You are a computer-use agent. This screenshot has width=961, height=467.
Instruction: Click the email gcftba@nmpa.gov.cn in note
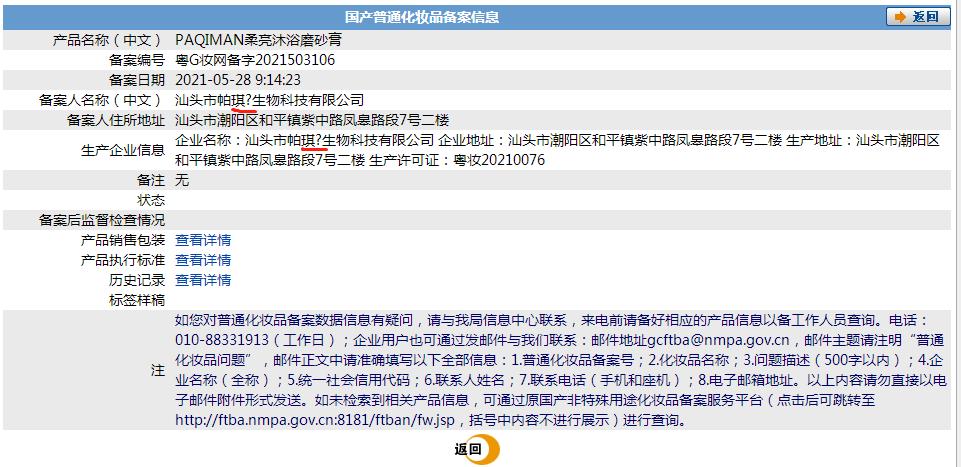pyautogui.click(x=718, y=340)
